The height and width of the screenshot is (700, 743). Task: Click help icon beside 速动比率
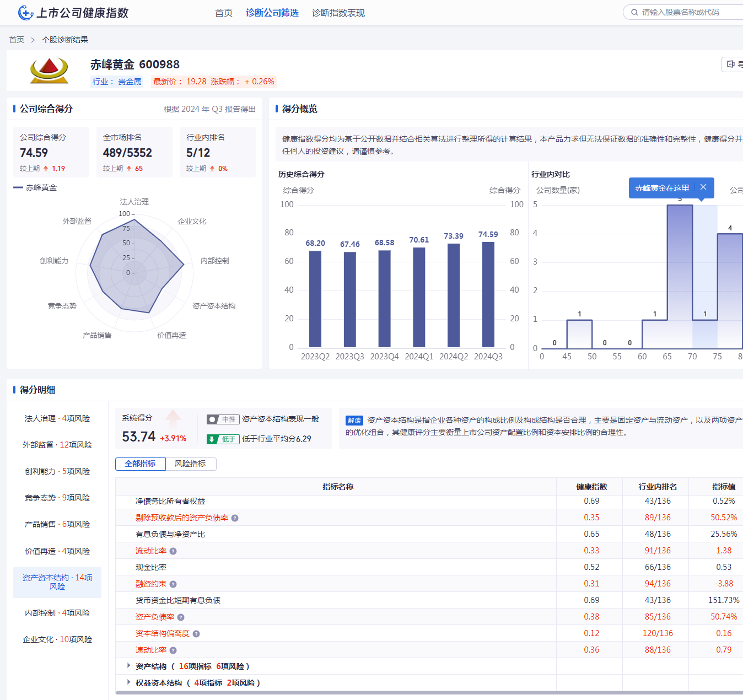[x=173, y=650]
